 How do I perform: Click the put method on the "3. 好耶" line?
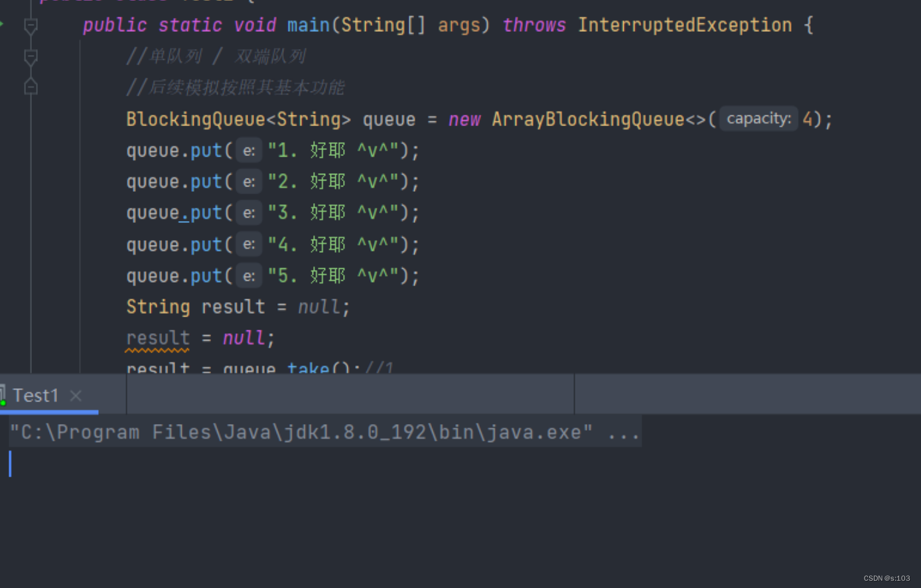(206, 213)
